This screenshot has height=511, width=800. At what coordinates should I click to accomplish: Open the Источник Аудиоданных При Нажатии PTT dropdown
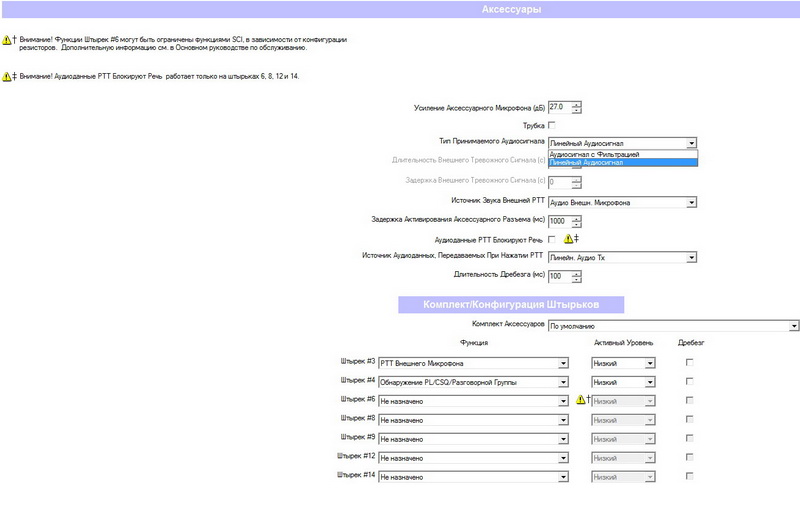(691, 258)
